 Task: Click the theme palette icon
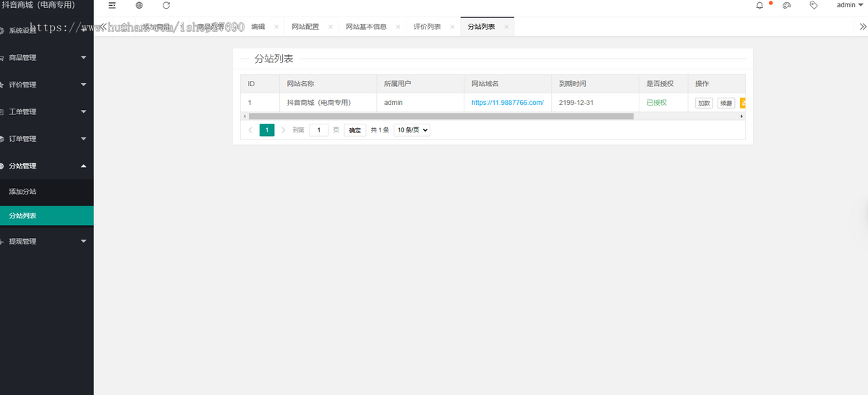point(787,5)
